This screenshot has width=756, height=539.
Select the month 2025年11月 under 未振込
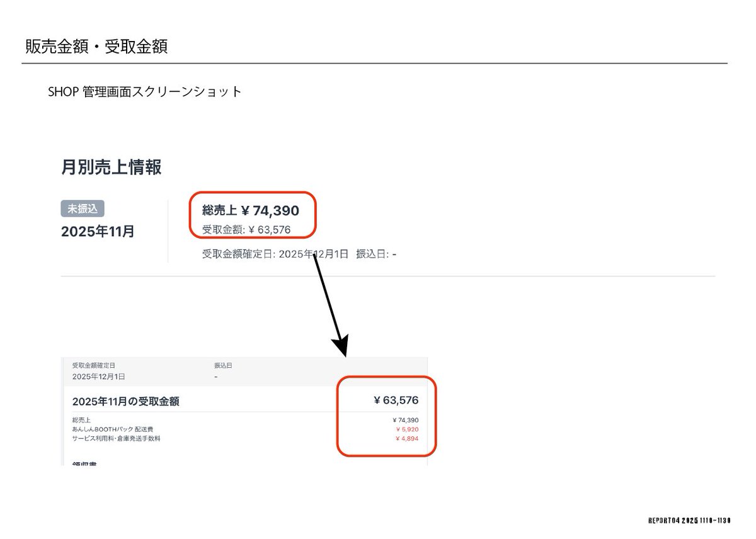pos(98,231)
